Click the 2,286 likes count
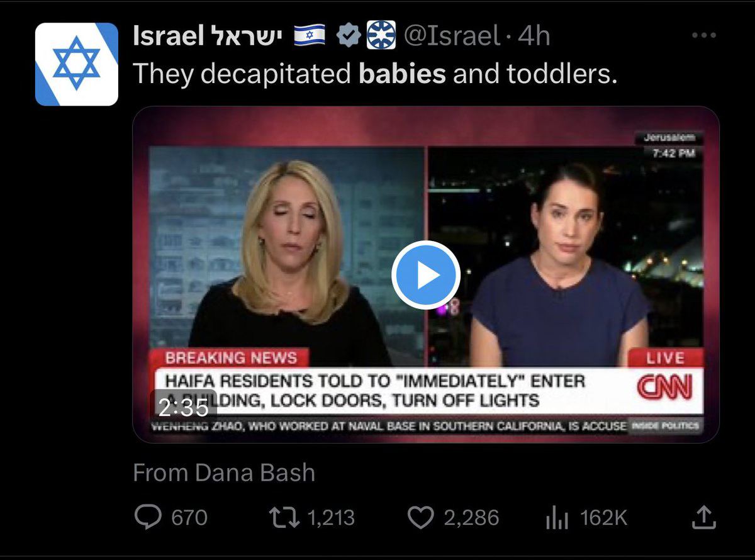 pyautogui.click(x=471, y=518)
